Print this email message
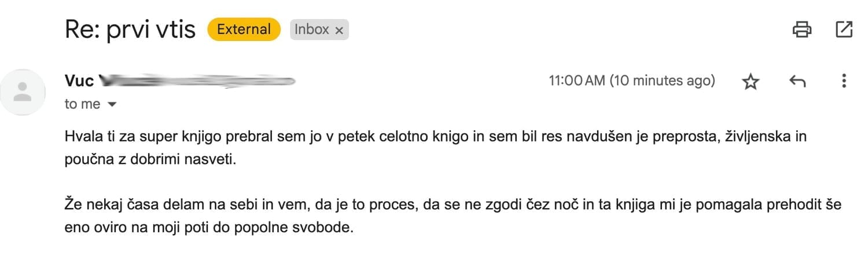Viewport: 868px width, 256px height. point(801,29)
